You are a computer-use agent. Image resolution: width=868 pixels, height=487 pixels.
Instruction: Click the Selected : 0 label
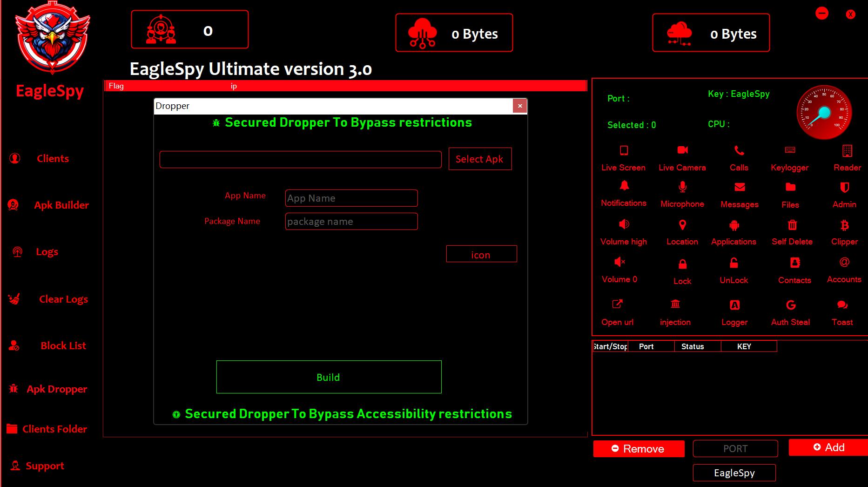coord(632,125)
